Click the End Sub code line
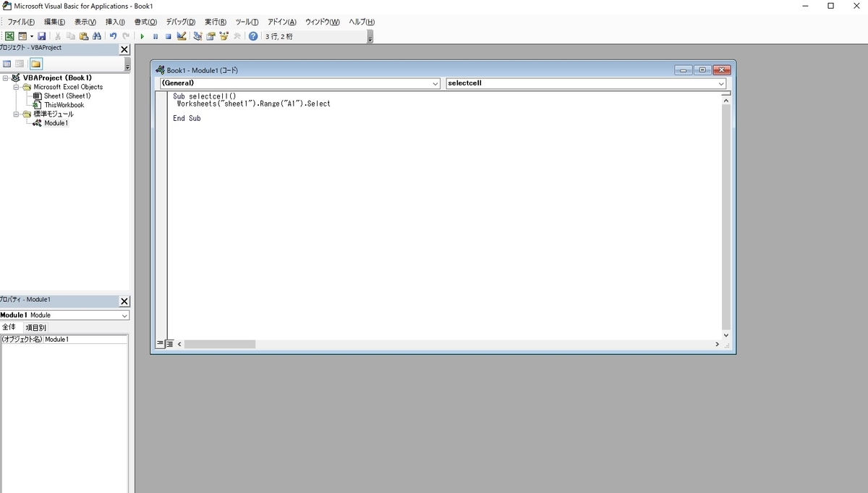This screenshot has width=868, height=493. [x=187, y=118]
